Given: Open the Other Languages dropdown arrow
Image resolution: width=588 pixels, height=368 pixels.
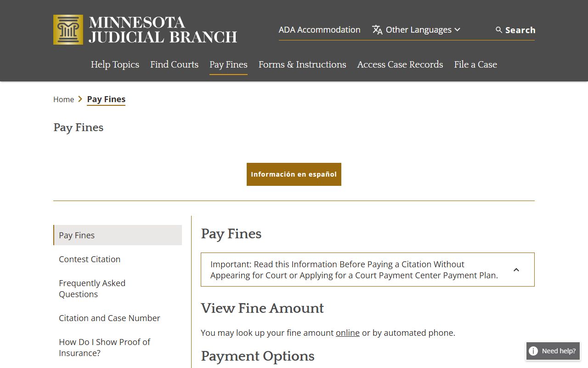Looking at the screenshot, I should pyautogui.click(x=457, y=29).
